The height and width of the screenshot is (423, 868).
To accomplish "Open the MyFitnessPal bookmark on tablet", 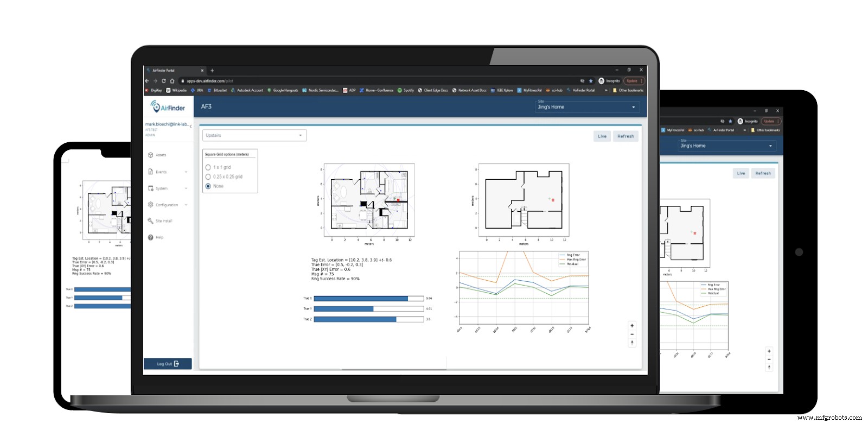I will 673,130.
